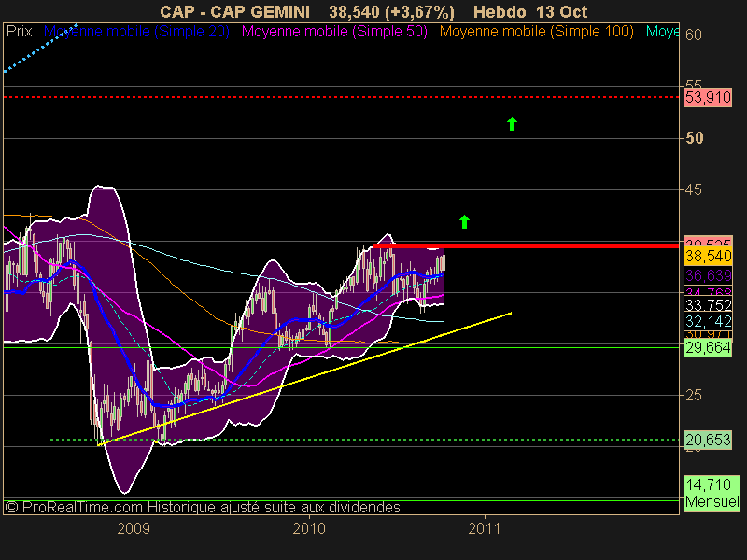Click the 32,142 cyan price label

point(708,321)
